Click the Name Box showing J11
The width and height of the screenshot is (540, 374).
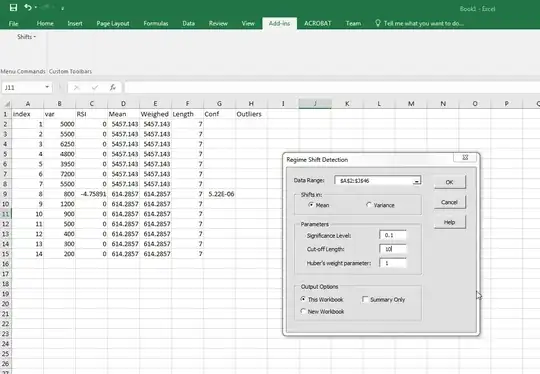23,87
